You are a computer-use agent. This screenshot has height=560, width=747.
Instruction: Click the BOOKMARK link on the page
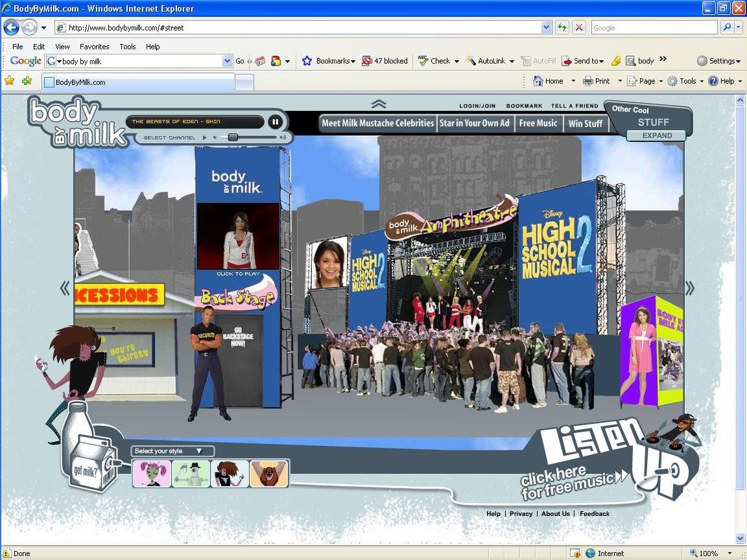point(524,106)
